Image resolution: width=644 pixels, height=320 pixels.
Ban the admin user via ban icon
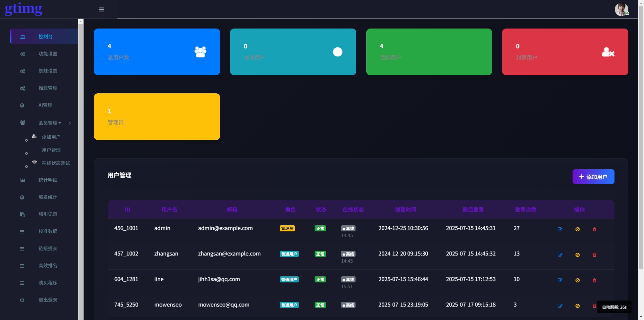click(x=578, y=229)
